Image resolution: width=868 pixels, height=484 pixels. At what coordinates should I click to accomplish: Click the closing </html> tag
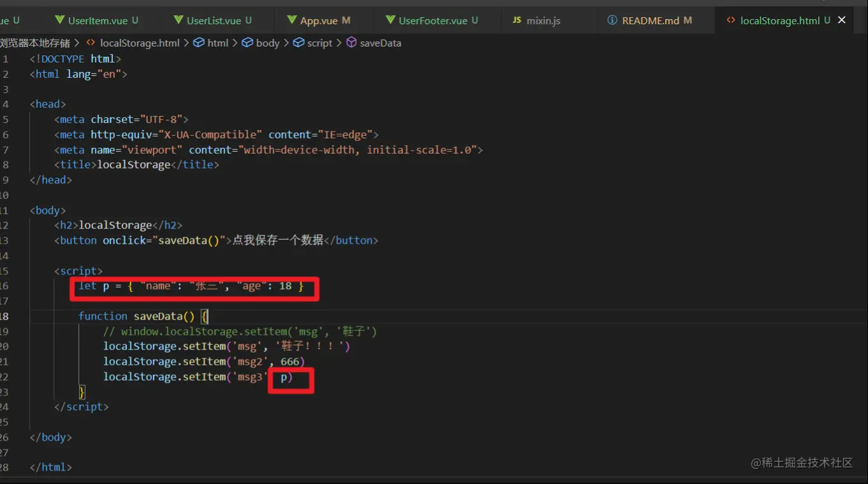(x=51, y=467)
